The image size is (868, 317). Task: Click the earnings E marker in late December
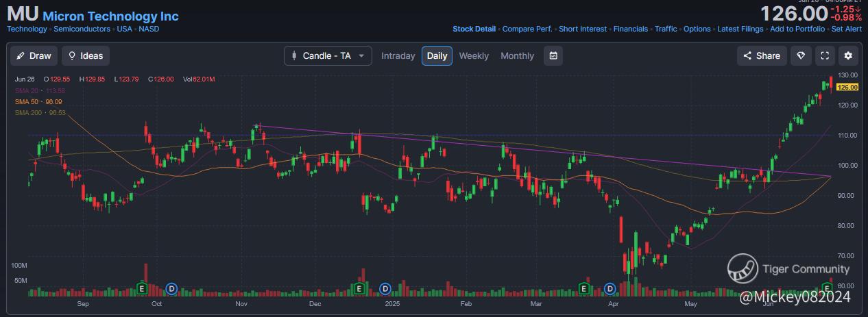tap(359, 289)
